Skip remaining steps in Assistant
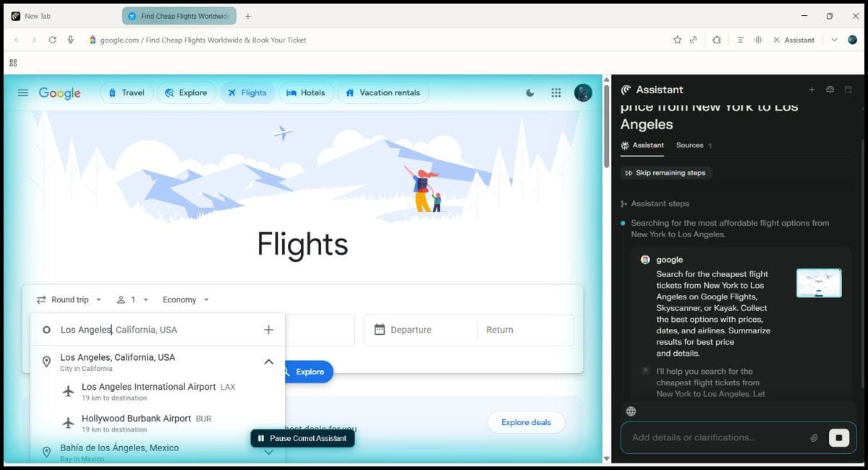Screen dimensions: 868x470 (x=665, y=173)
